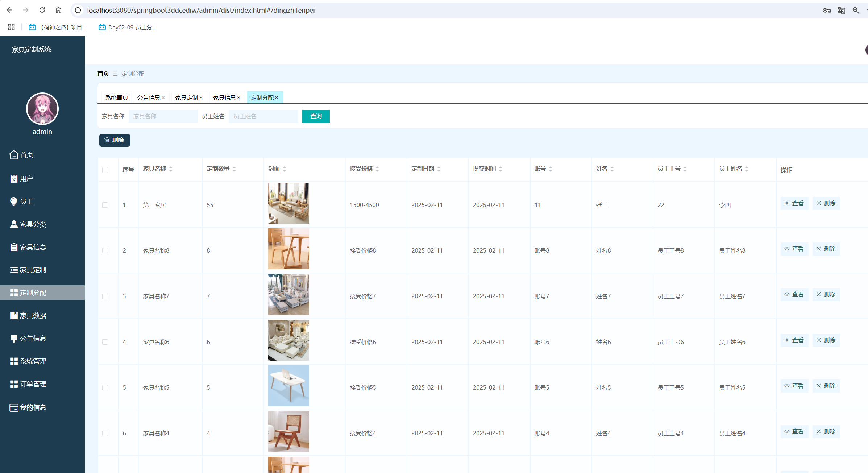Click admin avatar picture
This screenshot has height=473, width=868.
[42, 109]
